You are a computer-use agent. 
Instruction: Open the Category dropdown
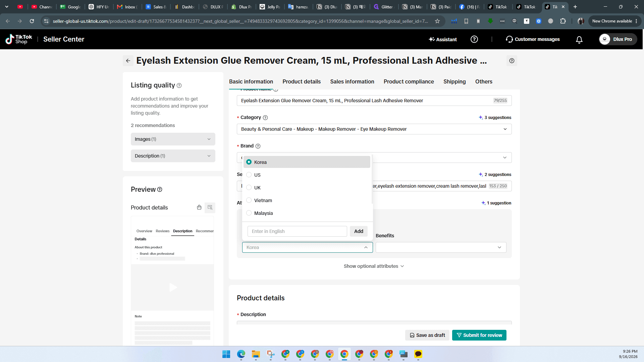374,129
